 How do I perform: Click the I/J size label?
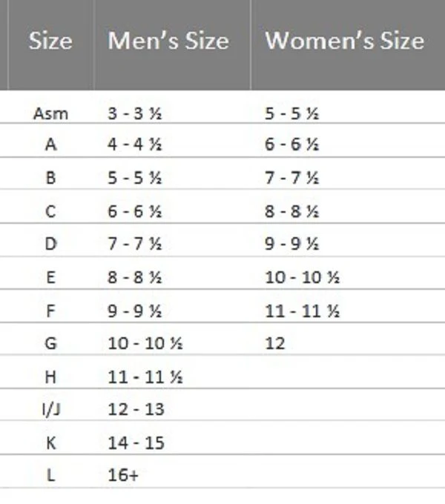point(50,409)
